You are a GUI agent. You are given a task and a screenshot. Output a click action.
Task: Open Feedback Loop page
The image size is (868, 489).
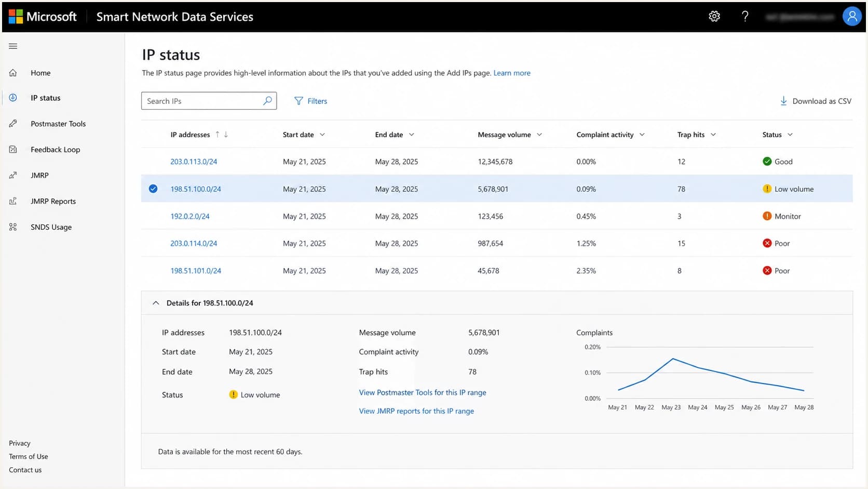point(56,149)
